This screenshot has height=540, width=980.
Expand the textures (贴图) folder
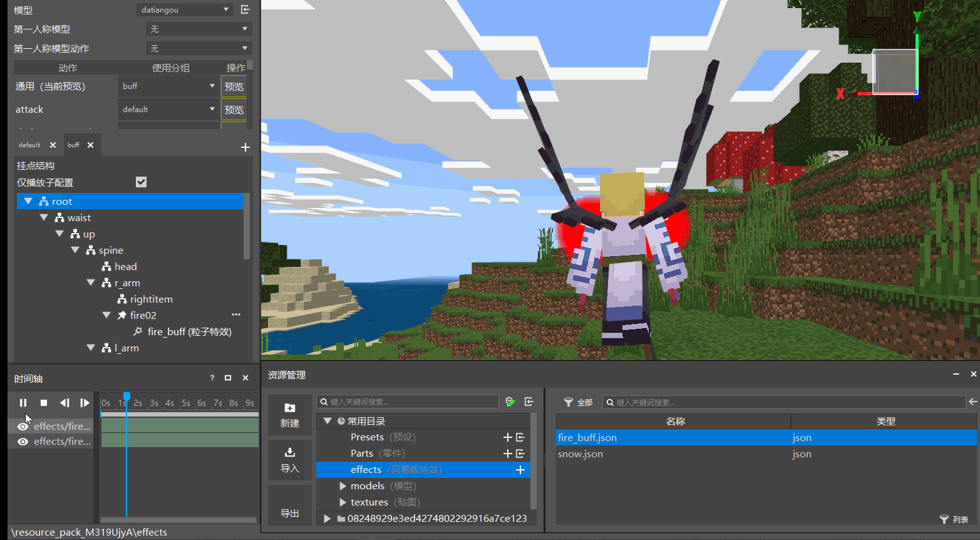pyautogui.click(x=343, y=502)
